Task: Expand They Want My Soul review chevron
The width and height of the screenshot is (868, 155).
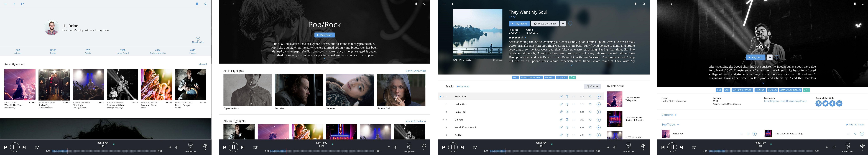Action: coord(572,65)
